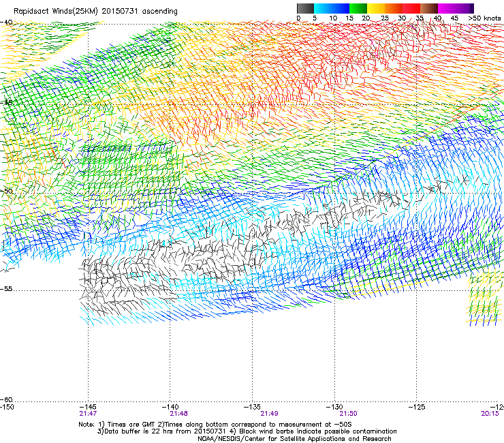
Task: Click the '-135' longitude axis label
Action: point(252,407)
